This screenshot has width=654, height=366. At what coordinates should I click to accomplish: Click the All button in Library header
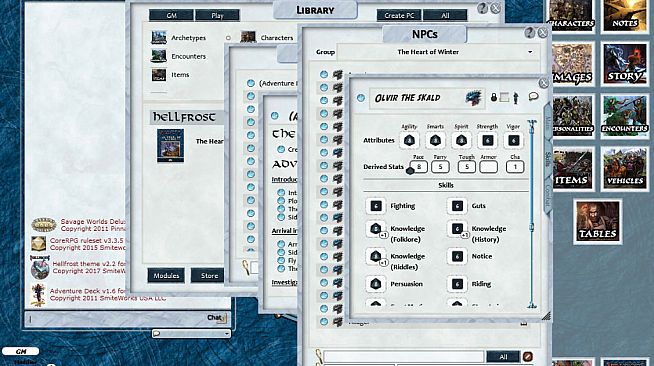click(445, 15)
